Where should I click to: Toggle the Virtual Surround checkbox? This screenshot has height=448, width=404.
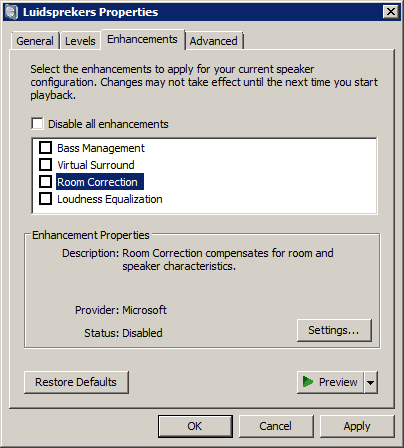(x=45, y=165)
